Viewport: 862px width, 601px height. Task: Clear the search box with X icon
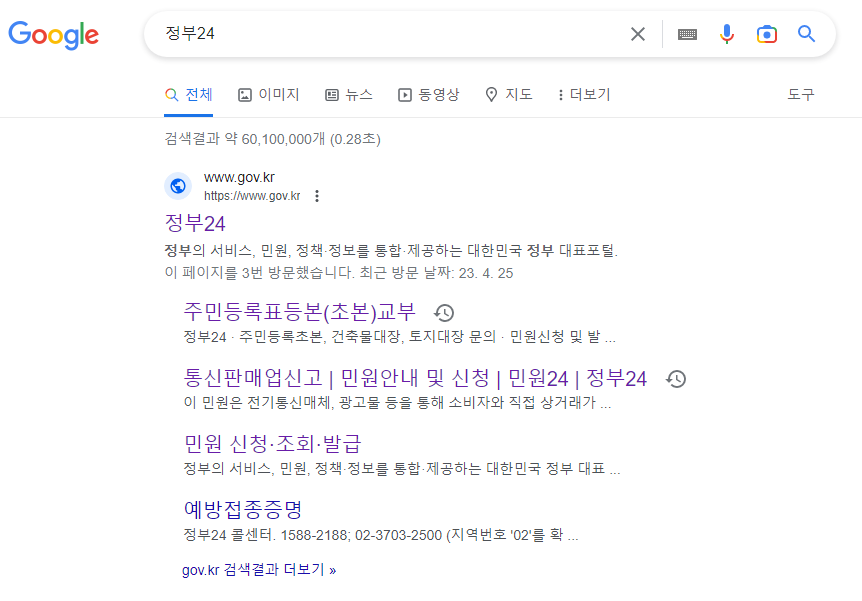tap(638, 34)
